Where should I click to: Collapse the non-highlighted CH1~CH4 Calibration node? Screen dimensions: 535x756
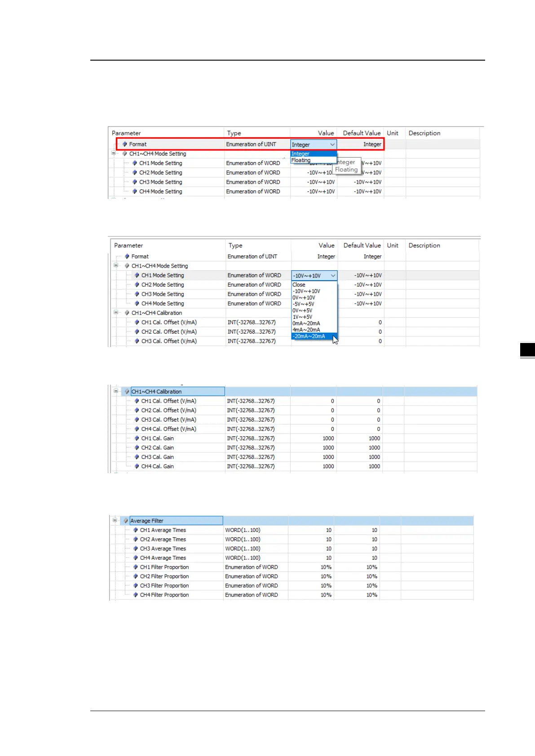click(x=116, y=312)
